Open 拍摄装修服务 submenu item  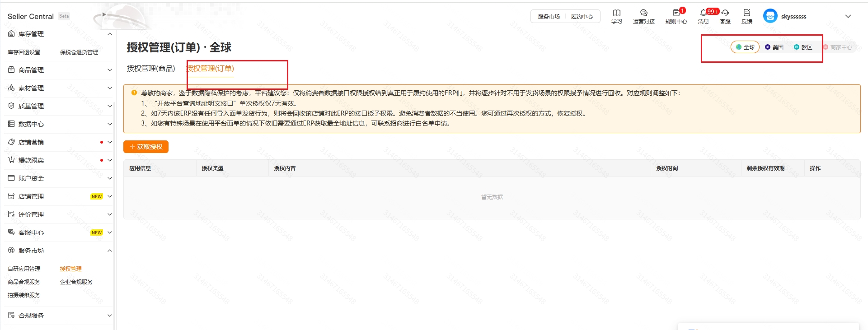point(24,295)
